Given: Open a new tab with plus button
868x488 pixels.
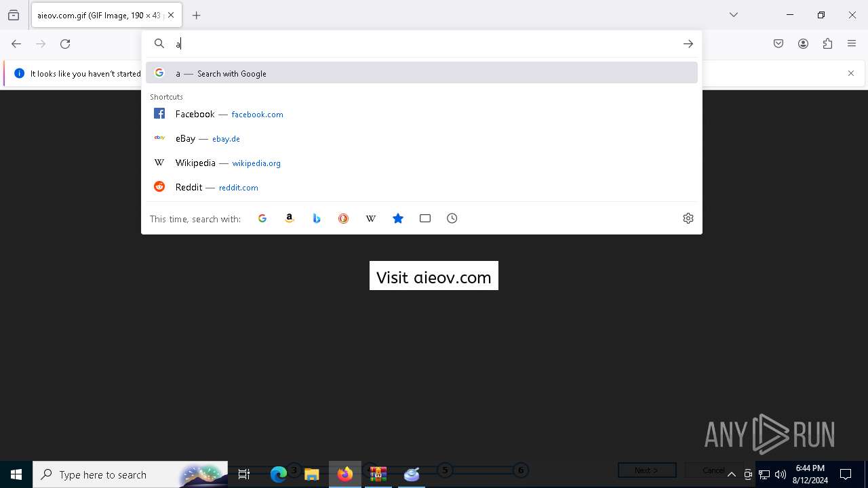Looking at the screenshot, I should (x=197, y=15).
